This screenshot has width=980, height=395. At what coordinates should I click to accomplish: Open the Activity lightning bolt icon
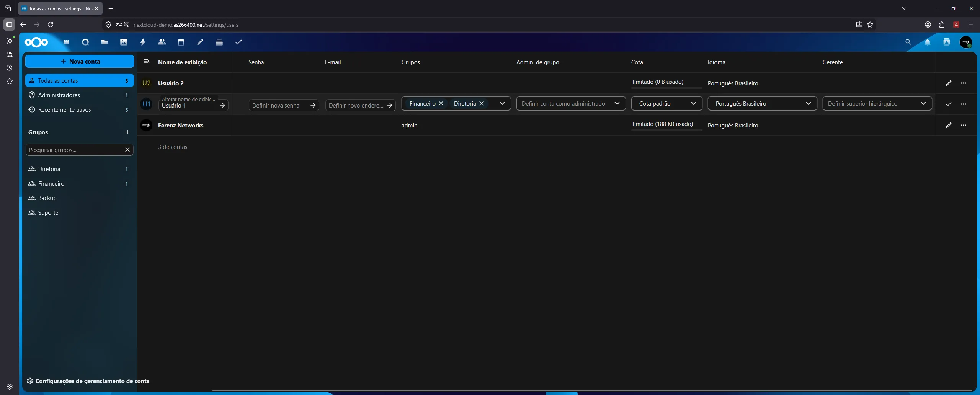[x=143, y=42]
